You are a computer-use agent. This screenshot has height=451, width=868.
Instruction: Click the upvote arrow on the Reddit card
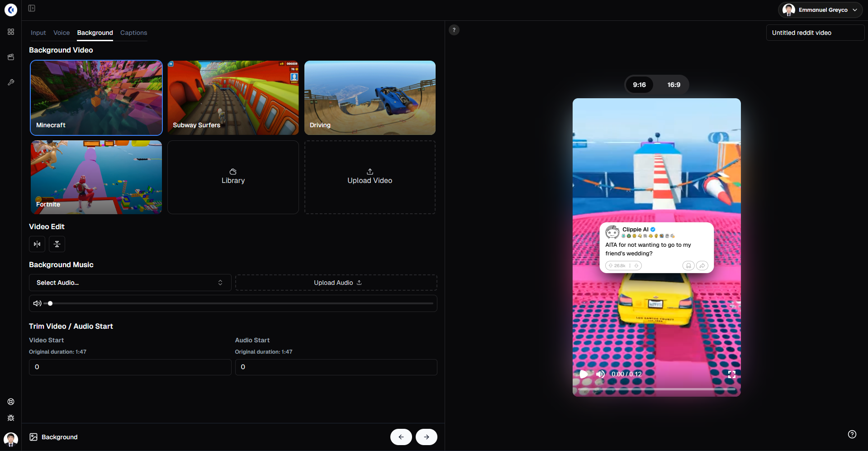611,266
